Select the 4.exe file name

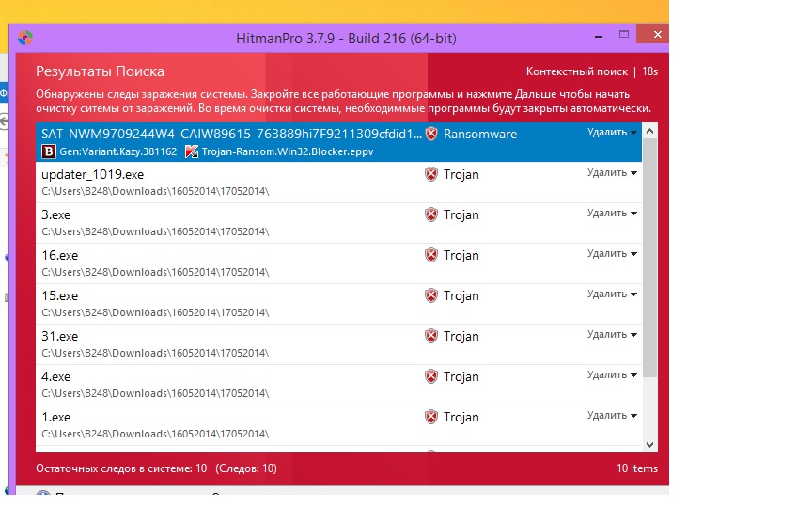[56, 376]
